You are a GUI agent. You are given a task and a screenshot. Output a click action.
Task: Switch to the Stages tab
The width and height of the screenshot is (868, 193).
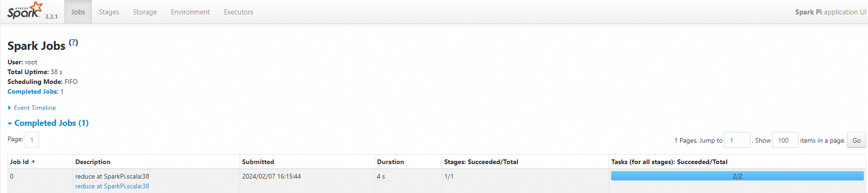[x=109, y=12]
